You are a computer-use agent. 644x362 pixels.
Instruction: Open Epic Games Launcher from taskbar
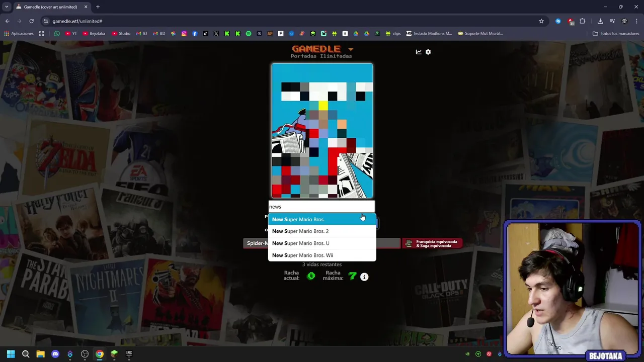[x=129, y=354]
